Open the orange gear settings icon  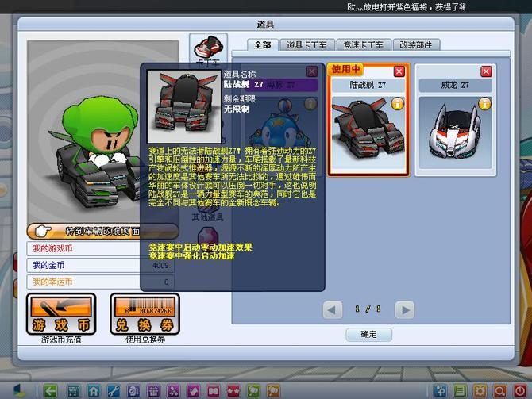pos(480,391)
